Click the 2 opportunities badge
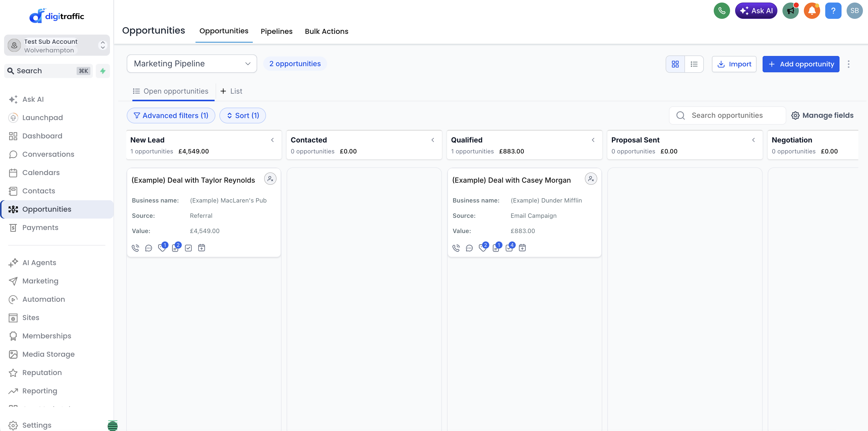868x431 pixels. point(295,64)
